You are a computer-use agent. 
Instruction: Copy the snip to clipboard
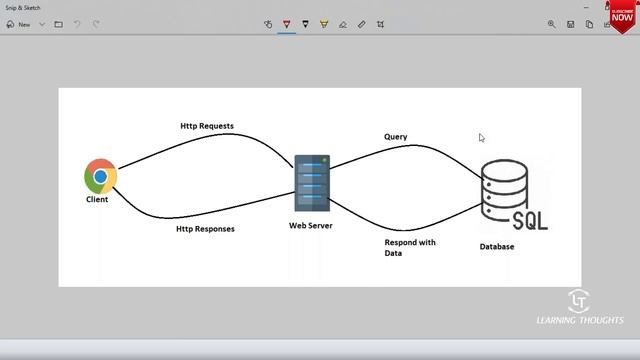click(x=589, y=24)
